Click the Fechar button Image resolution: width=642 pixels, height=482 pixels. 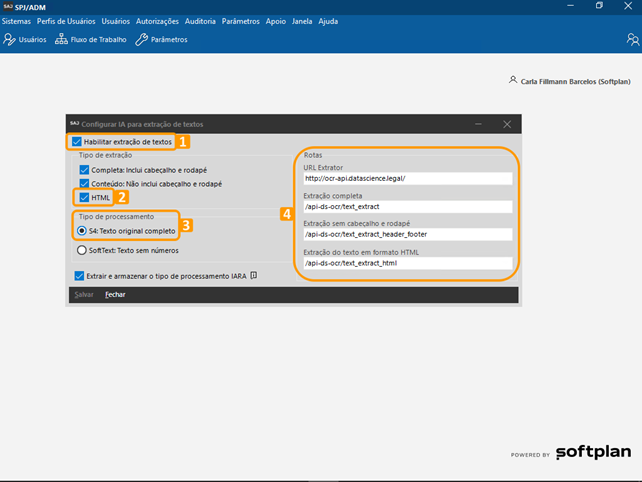tap(115, 295)
